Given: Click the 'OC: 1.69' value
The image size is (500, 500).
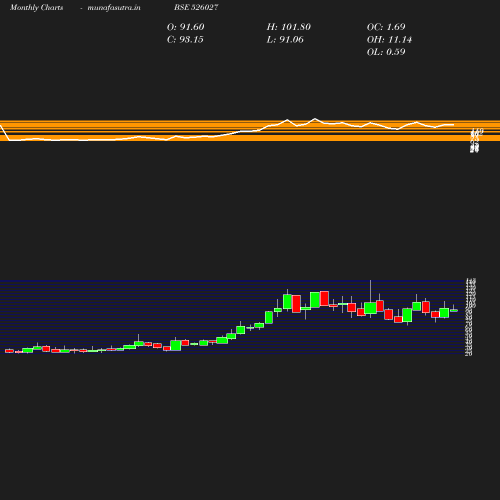Looking at the screenshot, I should click(x=386, y=27).
